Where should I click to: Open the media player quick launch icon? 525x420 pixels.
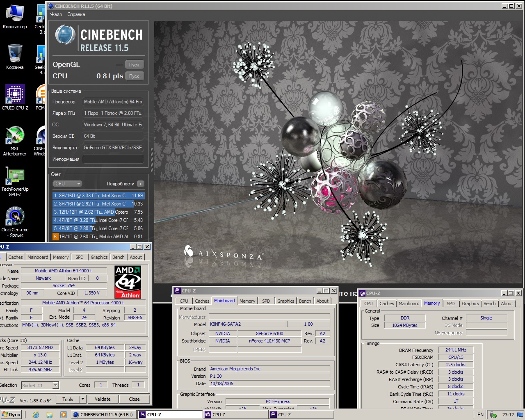tap(63, 415)
